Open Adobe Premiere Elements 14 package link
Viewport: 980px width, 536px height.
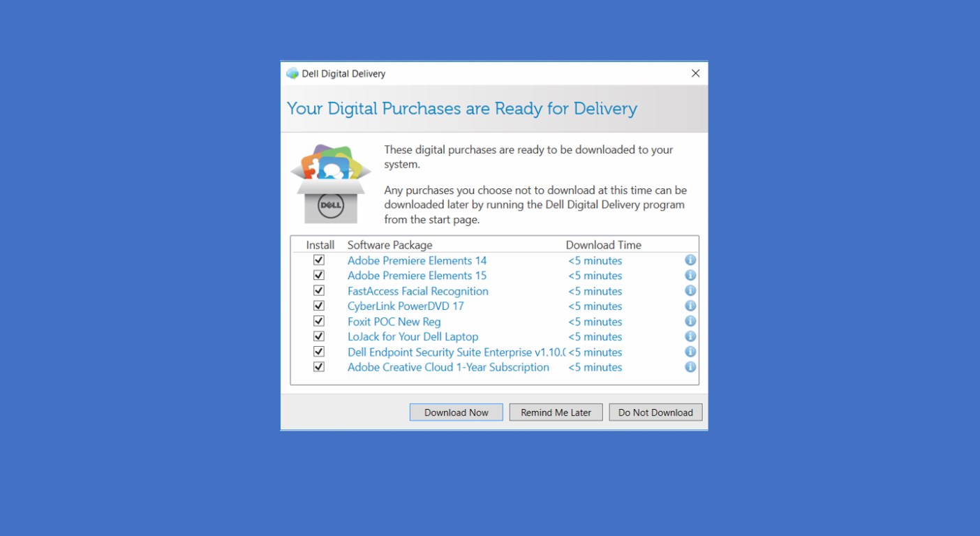417,260
